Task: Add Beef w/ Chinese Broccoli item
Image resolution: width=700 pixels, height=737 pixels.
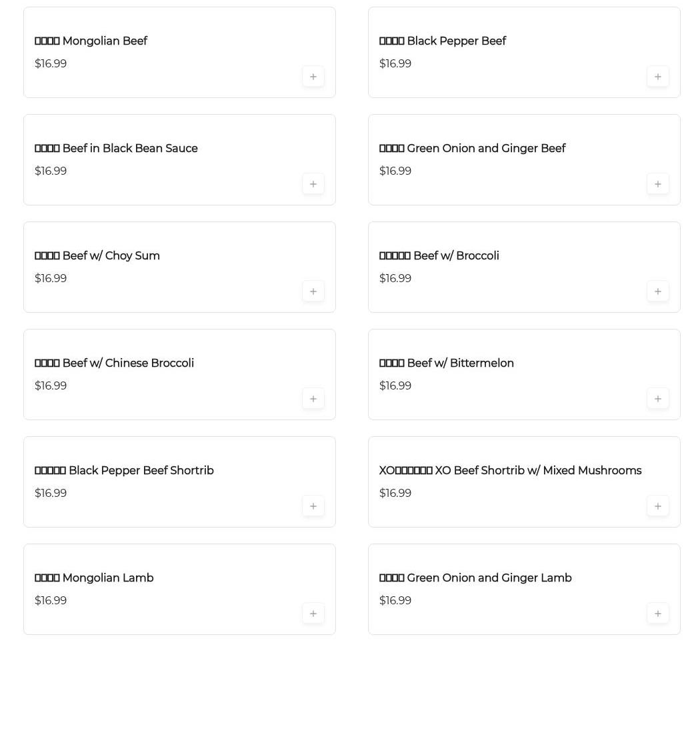Action: point(313,399)
